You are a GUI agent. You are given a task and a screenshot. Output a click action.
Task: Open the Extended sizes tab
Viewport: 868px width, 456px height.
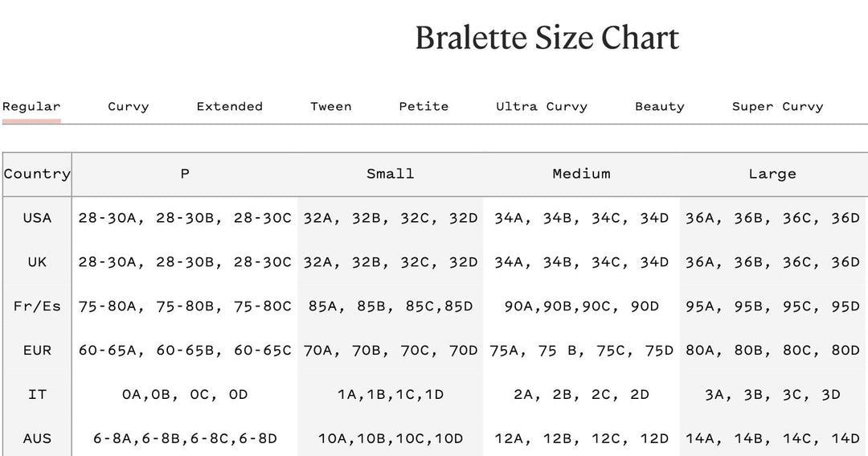(230, 106)
